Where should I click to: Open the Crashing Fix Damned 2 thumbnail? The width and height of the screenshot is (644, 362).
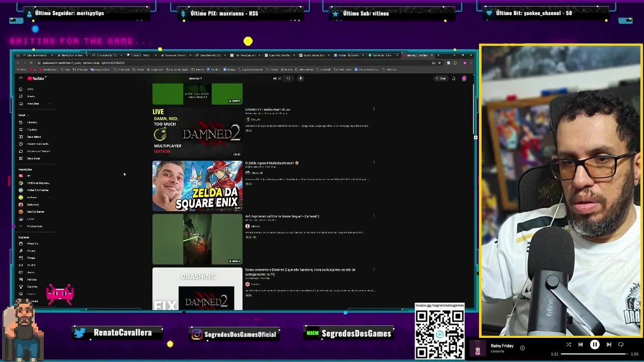197,289
